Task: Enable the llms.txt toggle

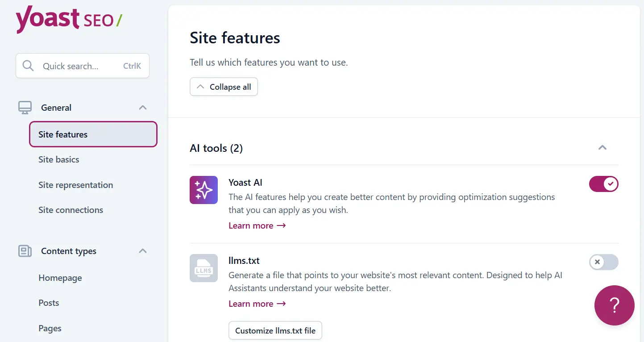Action: (x=603, y=262)
